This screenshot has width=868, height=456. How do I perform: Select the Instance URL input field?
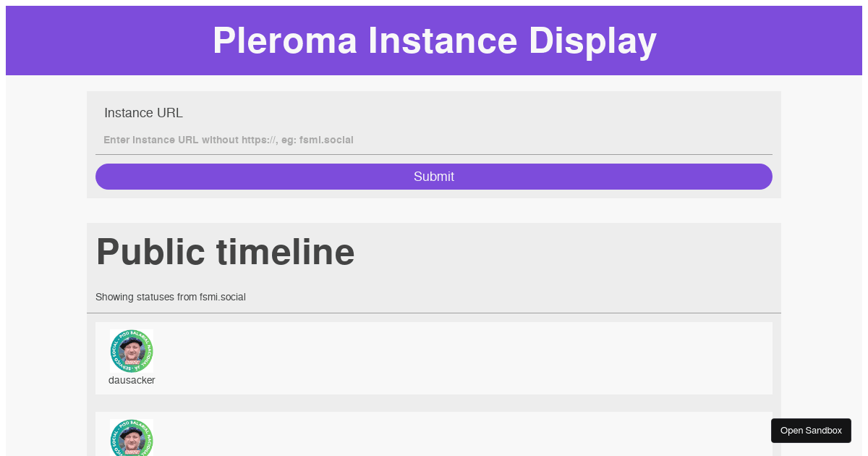[434, 140]
